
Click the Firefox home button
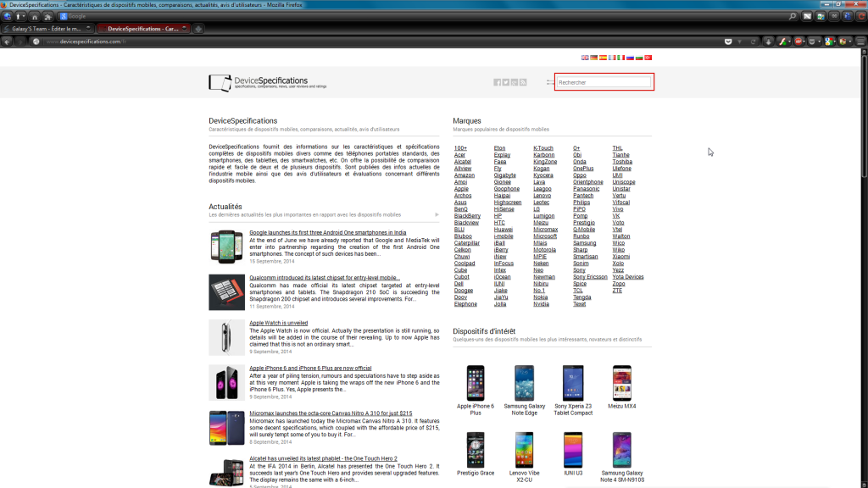(x=34, y=17)
